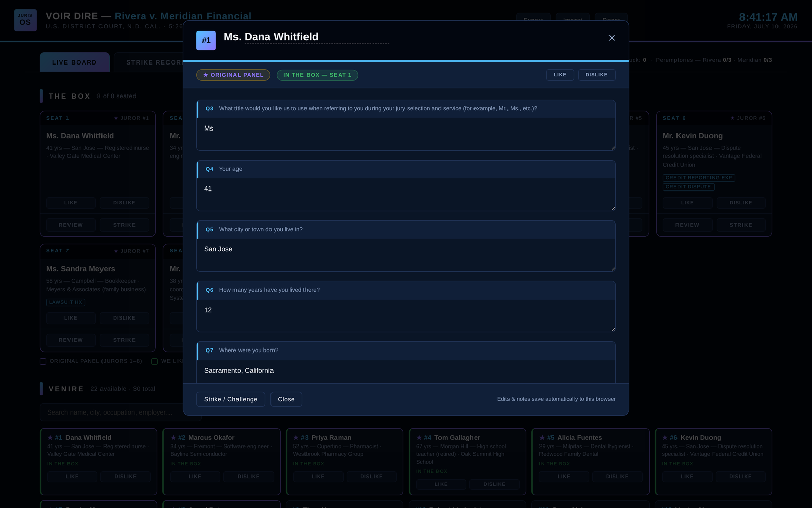Click the Original Panel star badge
The image size is (812, 508).
click(x=233, y=75)
